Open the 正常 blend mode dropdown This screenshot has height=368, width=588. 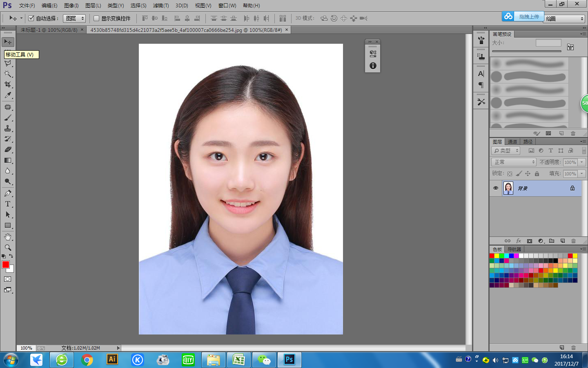(x=513, y=162)
